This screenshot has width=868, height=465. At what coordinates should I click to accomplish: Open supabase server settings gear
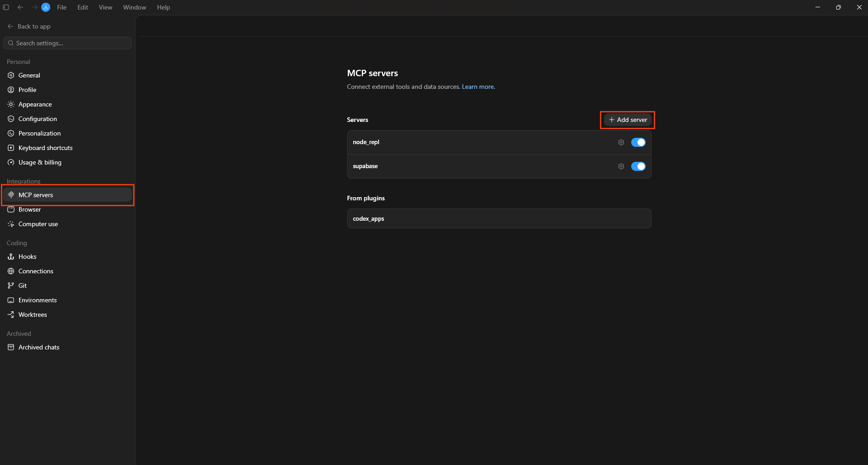point(621,166)
